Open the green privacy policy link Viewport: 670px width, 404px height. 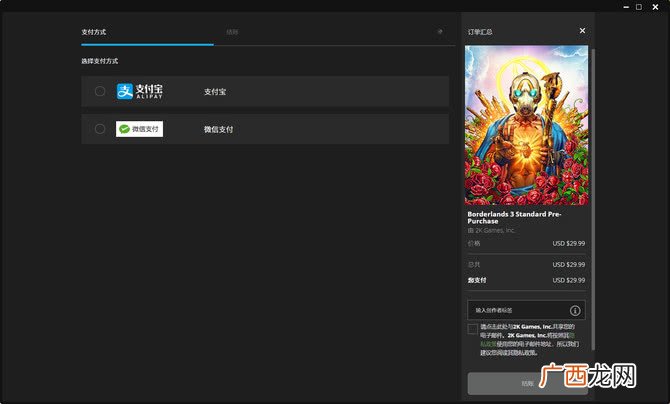point(488,344)
